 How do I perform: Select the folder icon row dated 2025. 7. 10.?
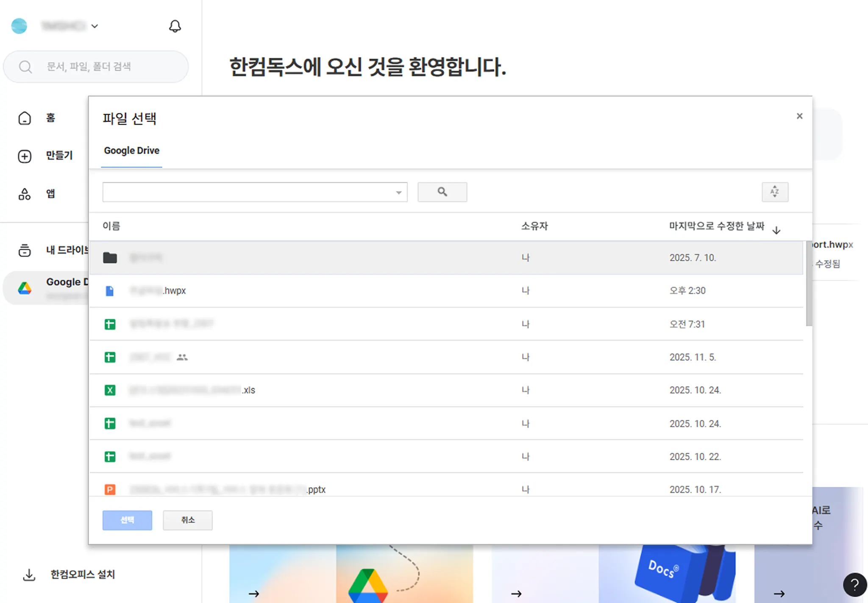tap(110, 257)
